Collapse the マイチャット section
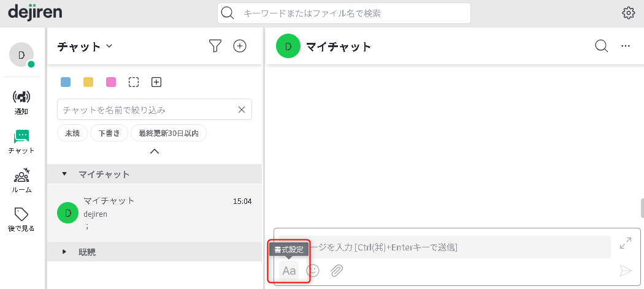 65,174
